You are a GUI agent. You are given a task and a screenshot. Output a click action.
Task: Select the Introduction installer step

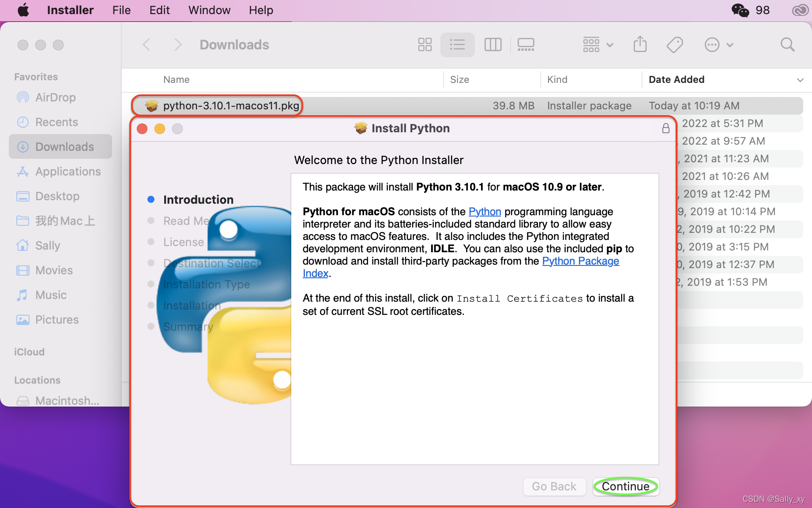pyautogui.click(x=198, y=200)
